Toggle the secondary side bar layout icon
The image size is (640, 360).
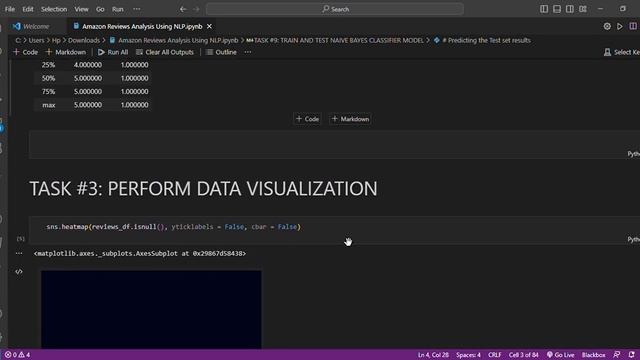point(570,9)
